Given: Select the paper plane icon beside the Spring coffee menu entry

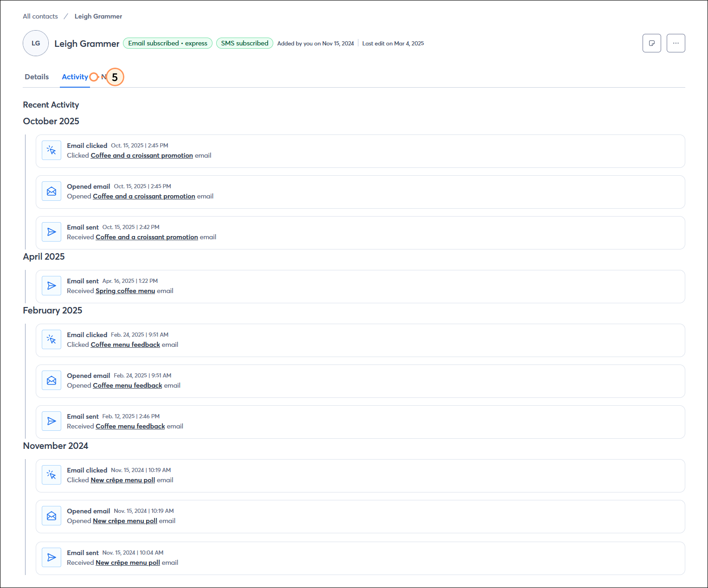Looking at the screenshot, I should (51, 286).
